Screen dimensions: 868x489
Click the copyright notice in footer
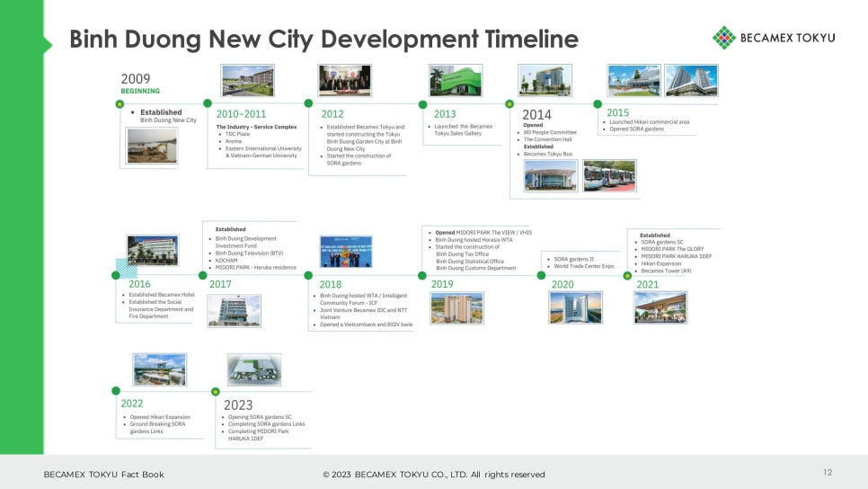point(434,475)
